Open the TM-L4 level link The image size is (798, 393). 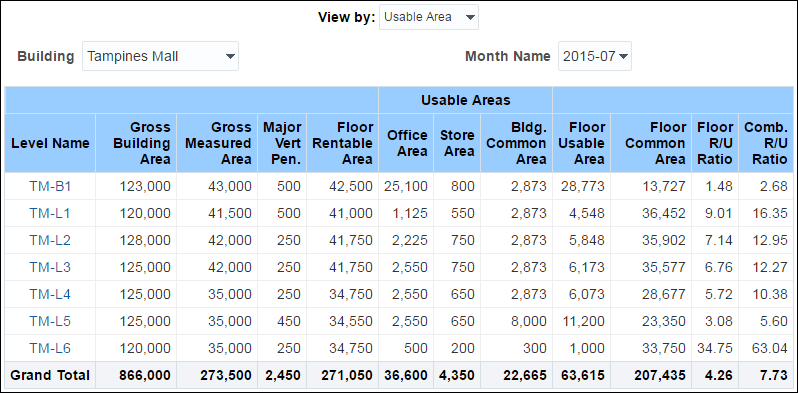pyautogui.click(x=50, y=294)
